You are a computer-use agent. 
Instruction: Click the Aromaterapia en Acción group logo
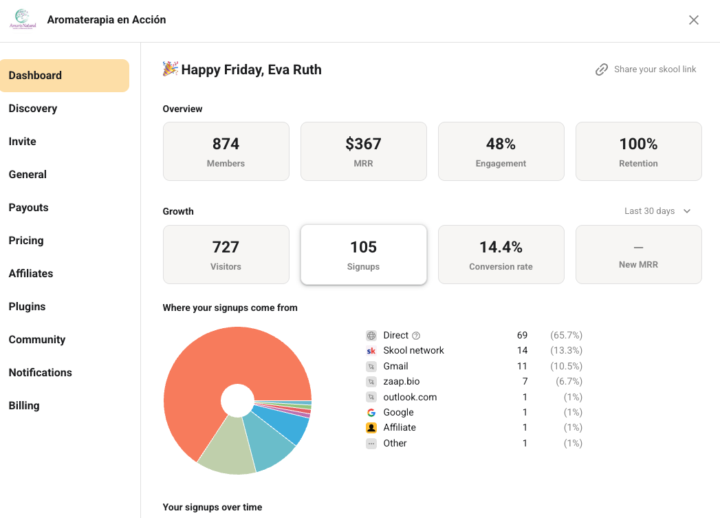point(22,20)
